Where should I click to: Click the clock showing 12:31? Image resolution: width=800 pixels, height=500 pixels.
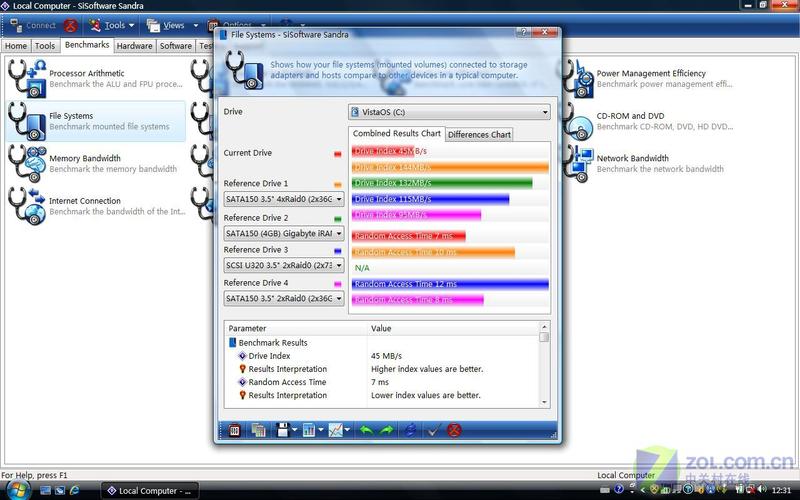coord(782,490)
